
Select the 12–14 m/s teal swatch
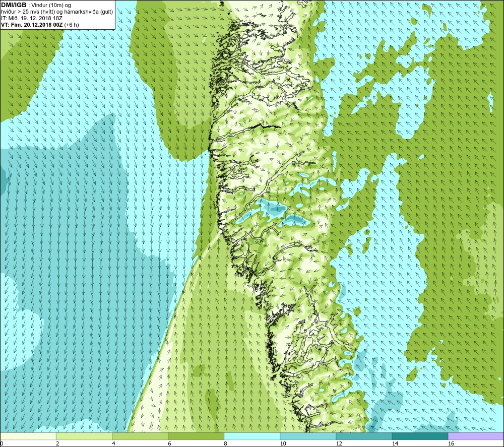(364, 436)
